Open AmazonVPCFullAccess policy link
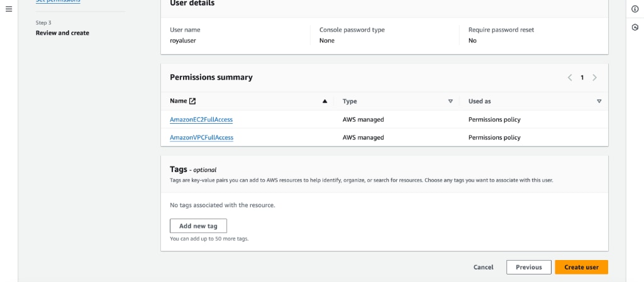644x282 pixels. [x=202, y=138]
